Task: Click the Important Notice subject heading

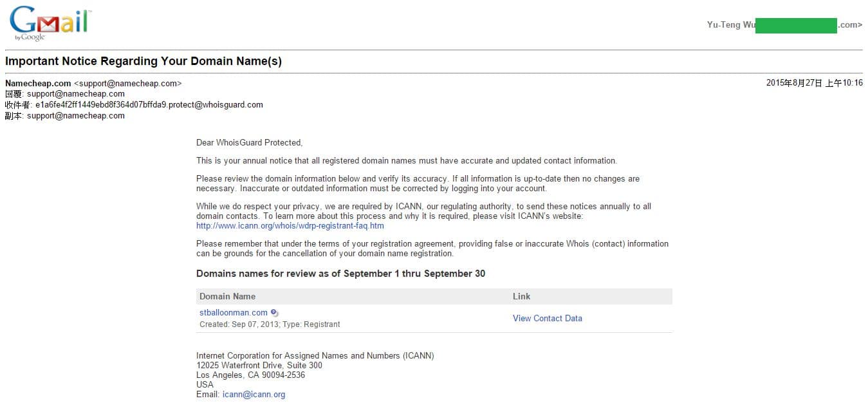Action: [x=143, y=62]
